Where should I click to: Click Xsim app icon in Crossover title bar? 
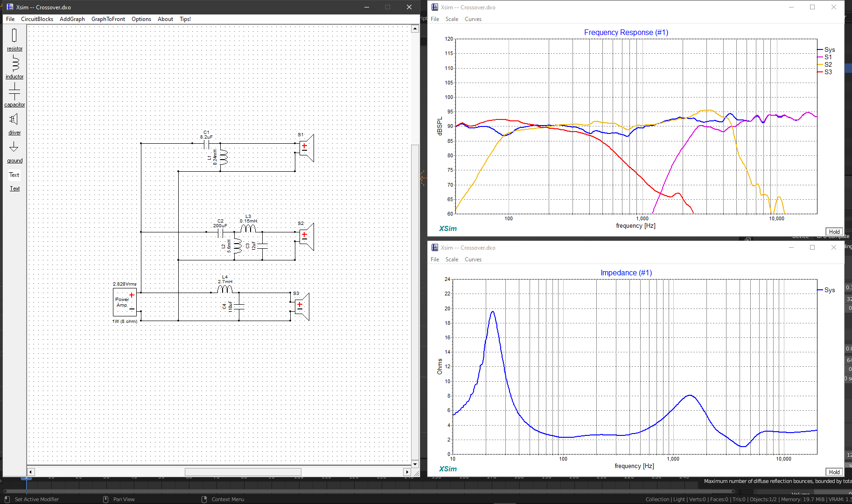point(10,7)
